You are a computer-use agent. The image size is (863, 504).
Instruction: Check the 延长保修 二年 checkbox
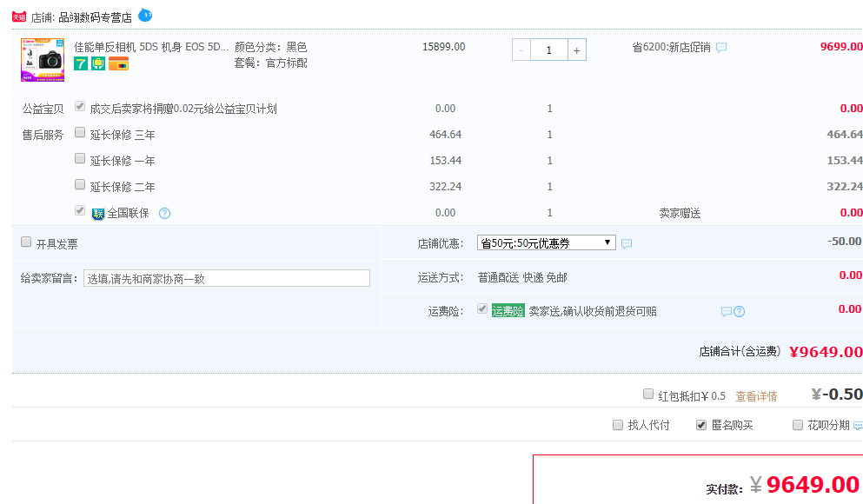click(80, 184)
